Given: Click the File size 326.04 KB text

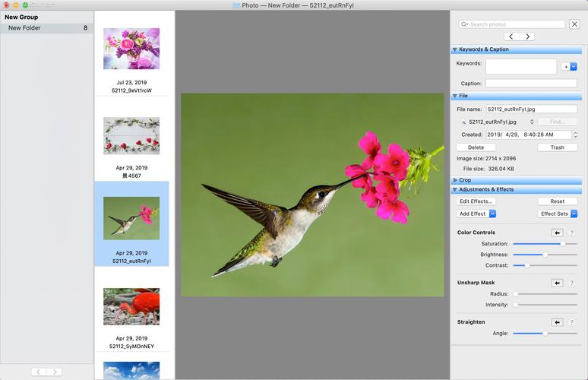Looking at the screenshot, I should [x=488, y=169].
